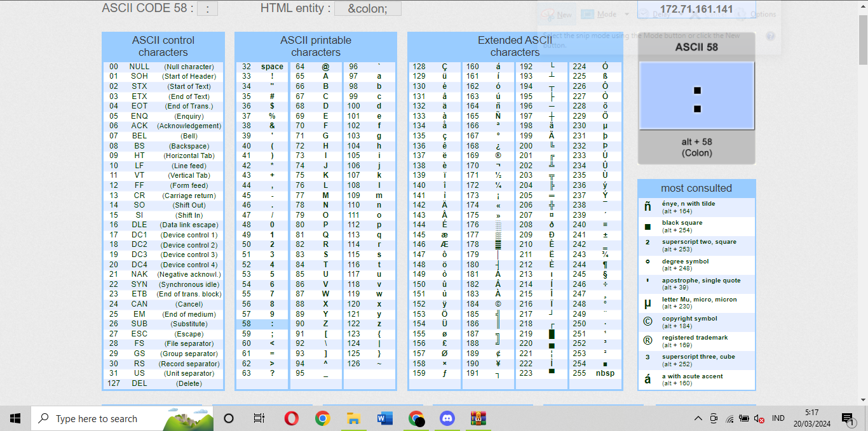Open Microsoft Word from the taskbar
868x431 pixels.
384,418
